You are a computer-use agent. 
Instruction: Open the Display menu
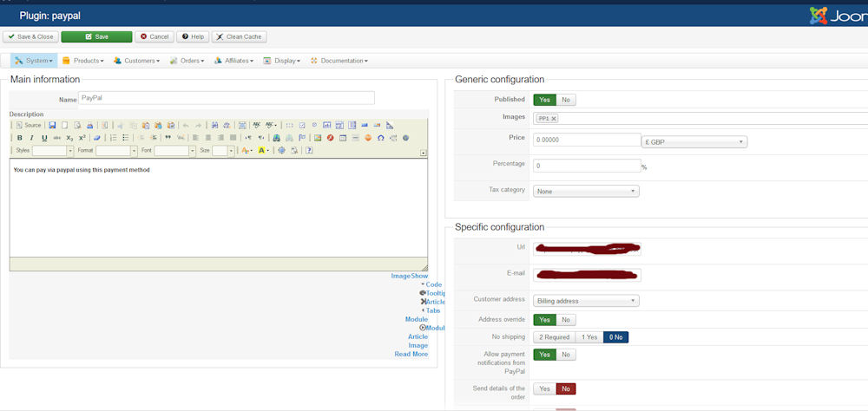coord(282,61)
